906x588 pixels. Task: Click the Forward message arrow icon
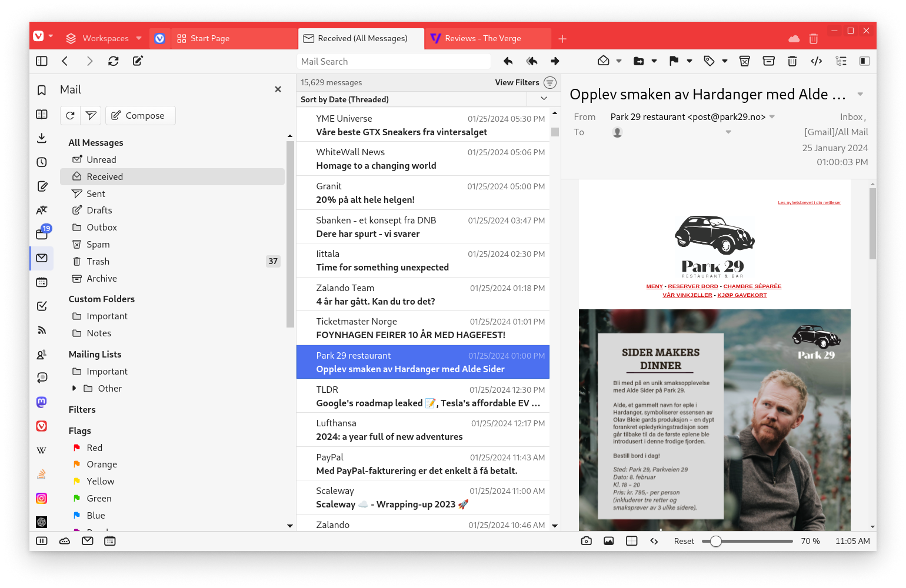(x=555, y=61)
